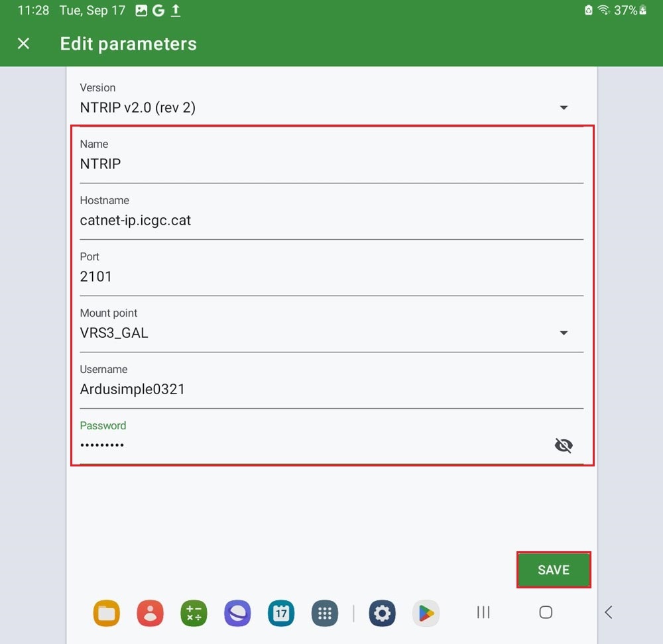Expand the Version dropdown arrow
Screen dimensions: 663x644
point(563,108)
